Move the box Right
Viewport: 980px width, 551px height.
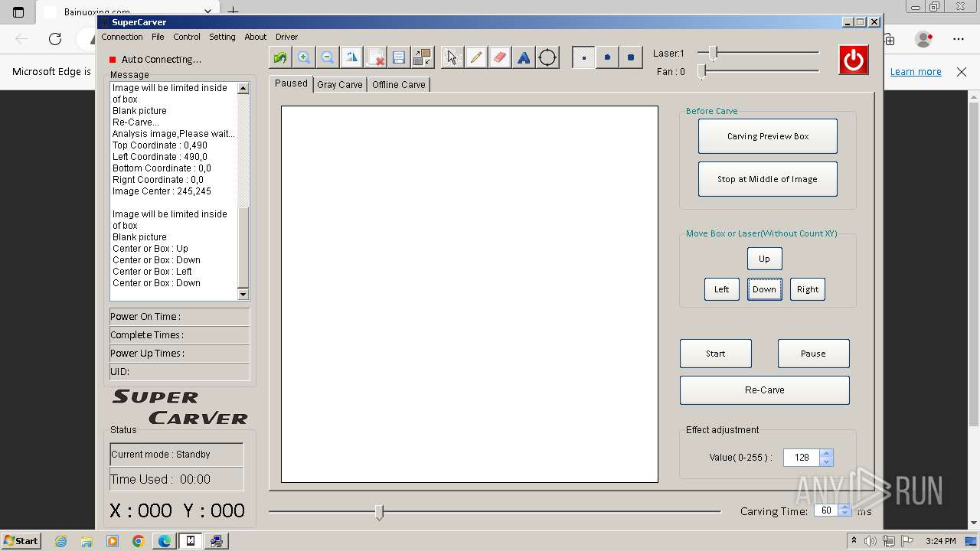808,289
